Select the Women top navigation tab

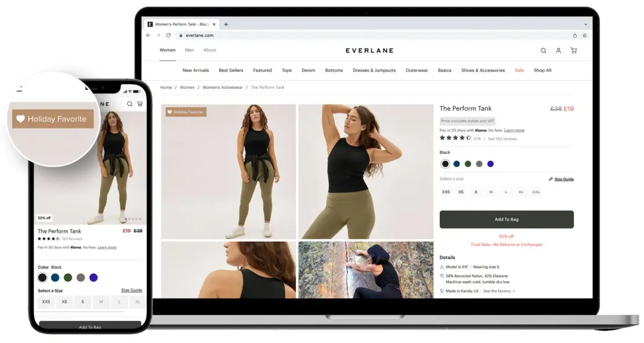168,50
